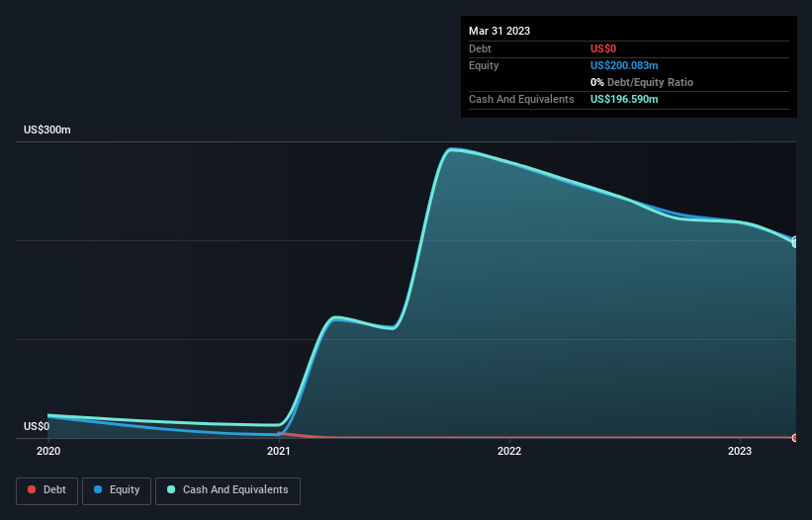Viewport: 812px width, 520px height.
Task: Click the 0% Debt/Equity Ratio text
Action: pyautogui.click(x=642, y=82)
